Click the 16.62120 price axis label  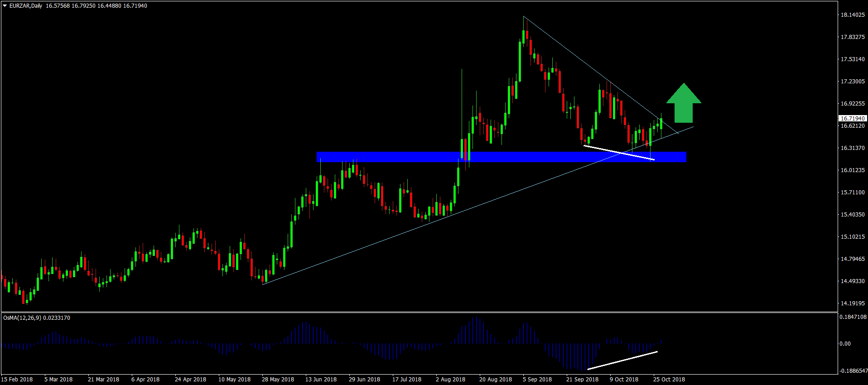click(x=853, y=126)
